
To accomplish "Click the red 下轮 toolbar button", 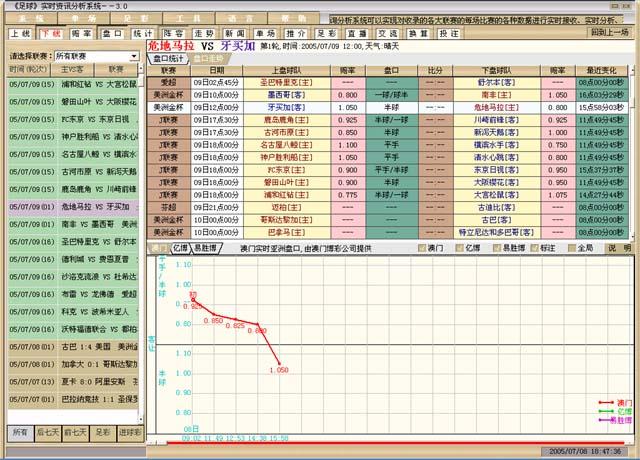I will point(51,33).
